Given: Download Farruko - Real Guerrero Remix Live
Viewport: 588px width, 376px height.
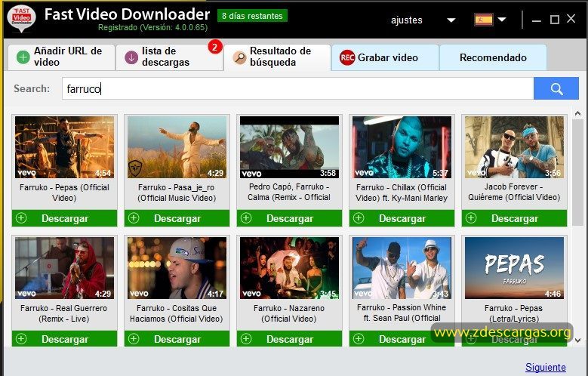Looking at the screenshot, I should pos(64,338).
